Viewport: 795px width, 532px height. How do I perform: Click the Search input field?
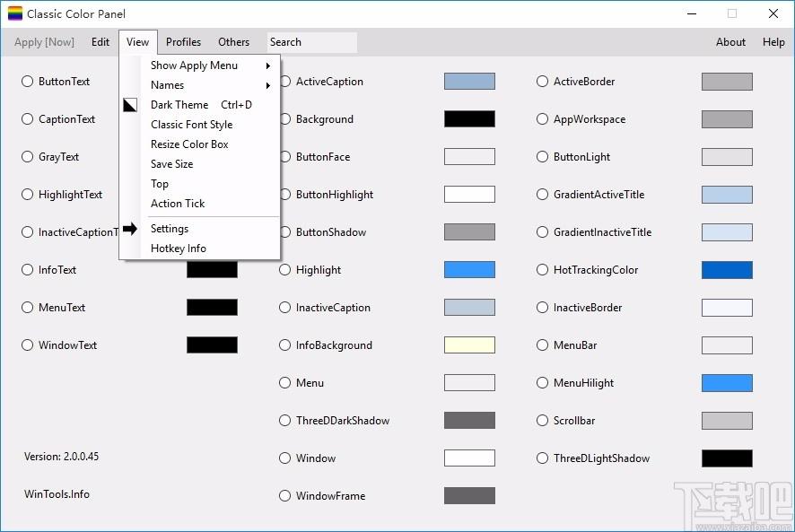point(312,42)
